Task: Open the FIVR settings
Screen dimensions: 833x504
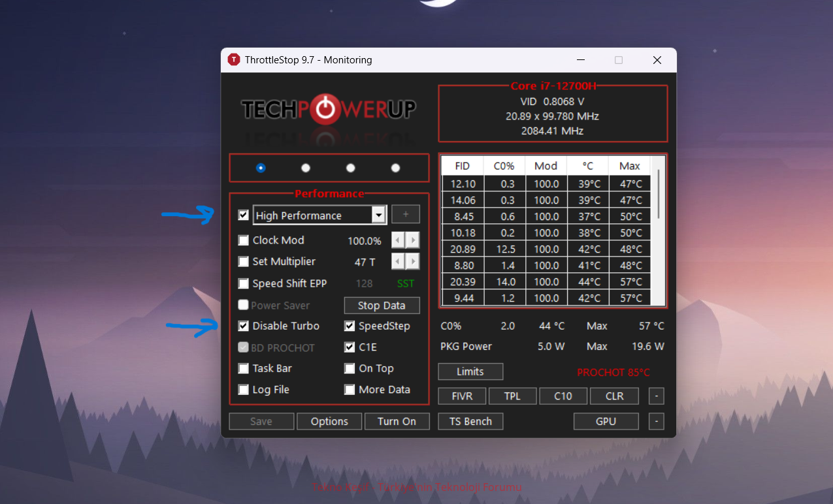Action: [x=463, y=396]
